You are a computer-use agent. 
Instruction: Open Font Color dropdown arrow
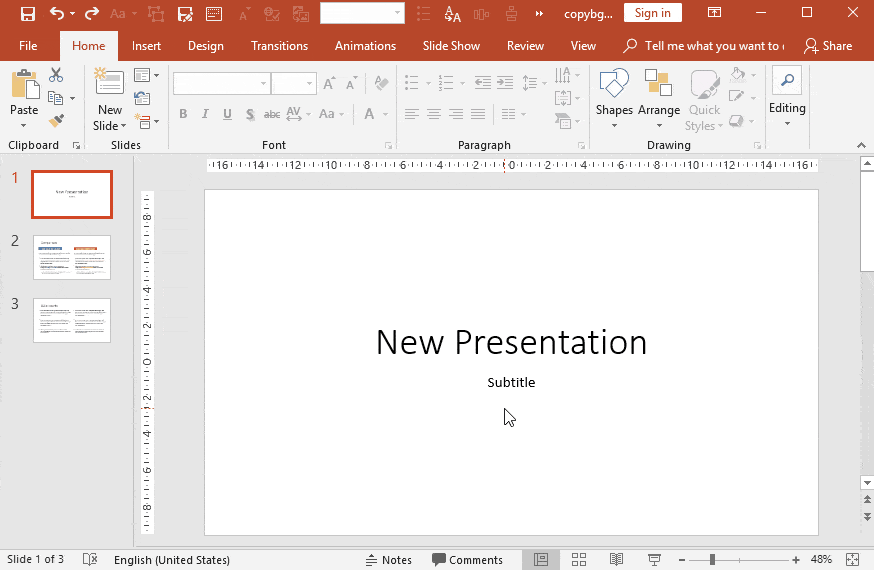tap(386, 114)
